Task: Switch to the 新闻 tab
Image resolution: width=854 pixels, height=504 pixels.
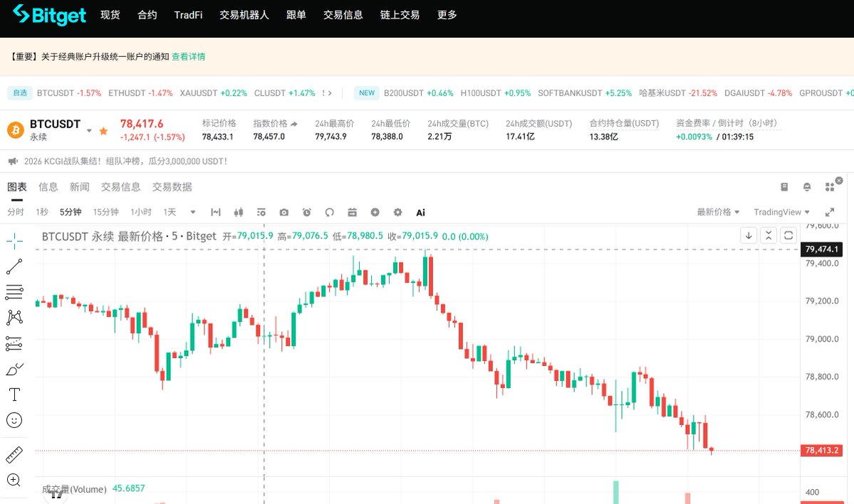Action: pyautogui.click(x=80, y=187)
